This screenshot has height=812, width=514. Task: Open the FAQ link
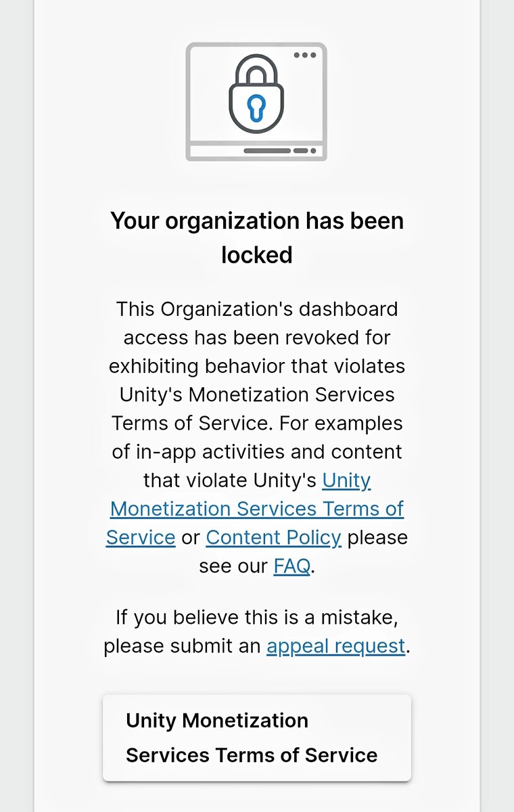[x=291, y=566]
